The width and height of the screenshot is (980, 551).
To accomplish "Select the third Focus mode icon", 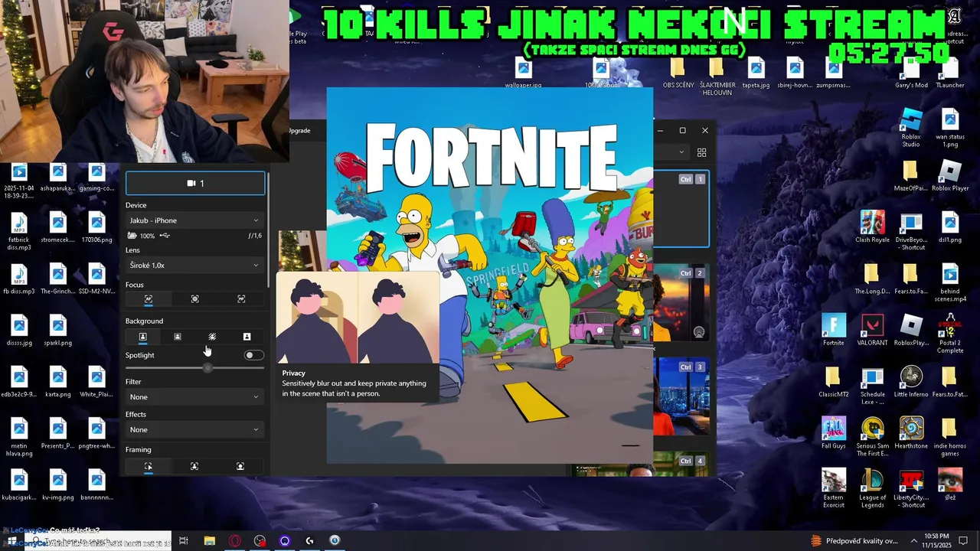I will coord(241,299).
